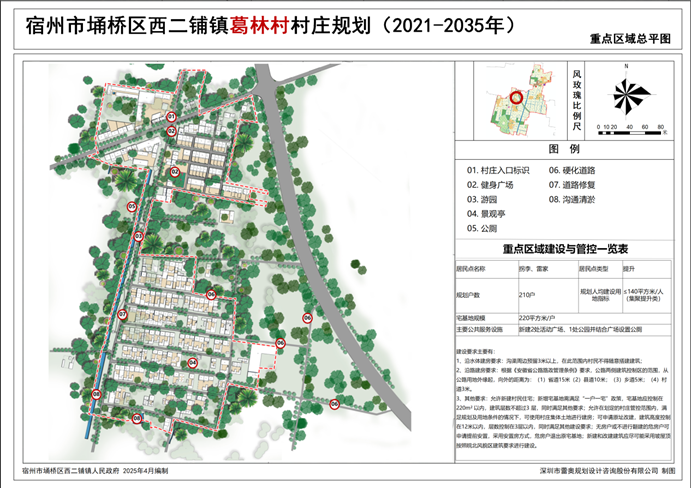
Task: Click the red circle on the inset location map
Action: (x=514, y=98)
